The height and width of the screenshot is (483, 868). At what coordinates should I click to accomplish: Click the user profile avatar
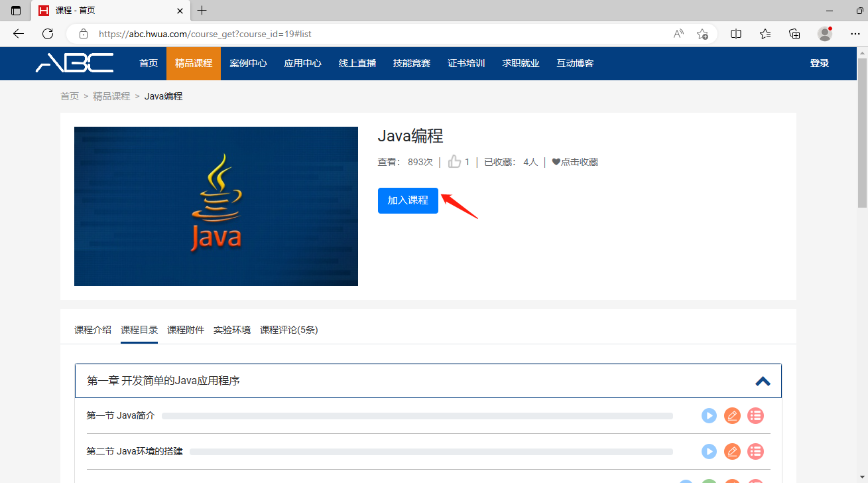[x=825, y=34]
